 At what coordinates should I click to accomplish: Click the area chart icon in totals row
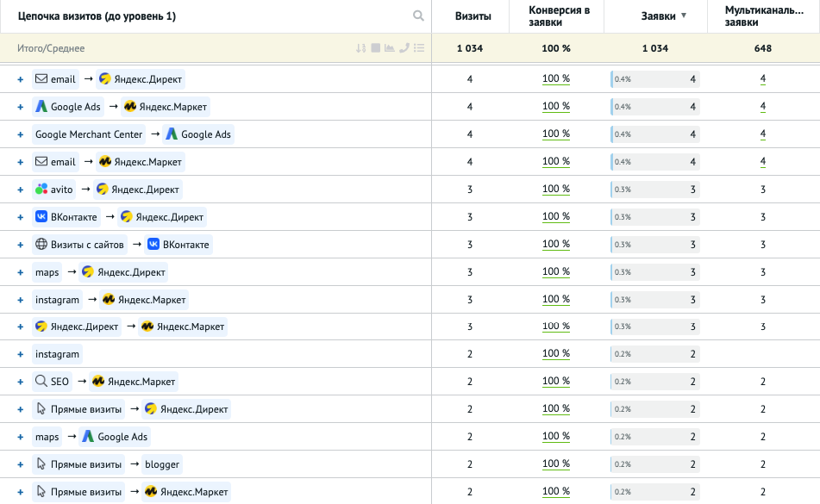pyautogui.click(x=390, y=48)
